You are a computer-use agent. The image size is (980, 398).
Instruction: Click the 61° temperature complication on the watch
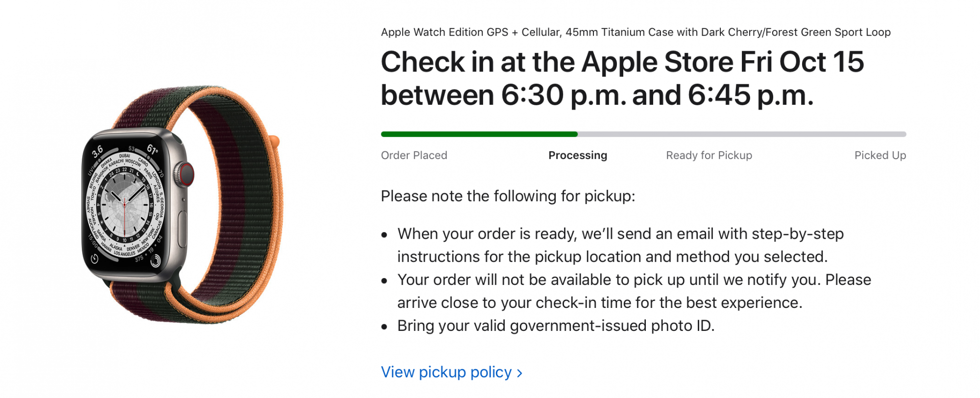tap(152, 149)
